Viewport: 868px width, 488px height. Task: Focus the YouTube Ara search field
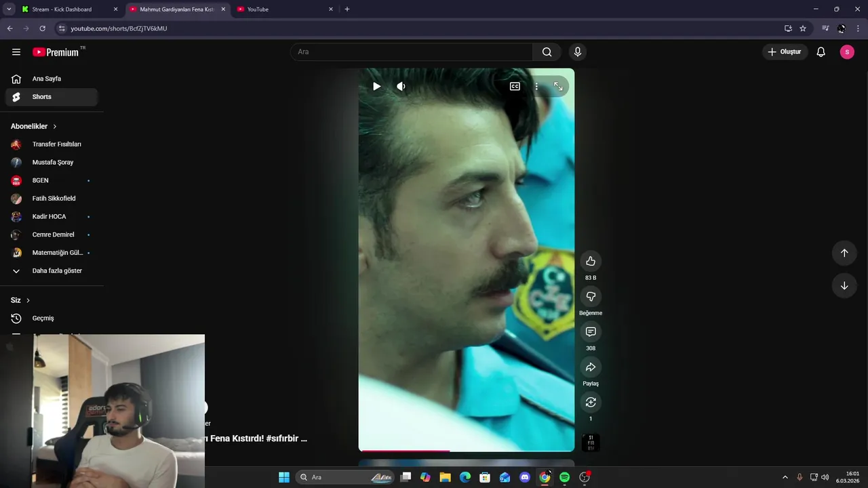(412, 52)
